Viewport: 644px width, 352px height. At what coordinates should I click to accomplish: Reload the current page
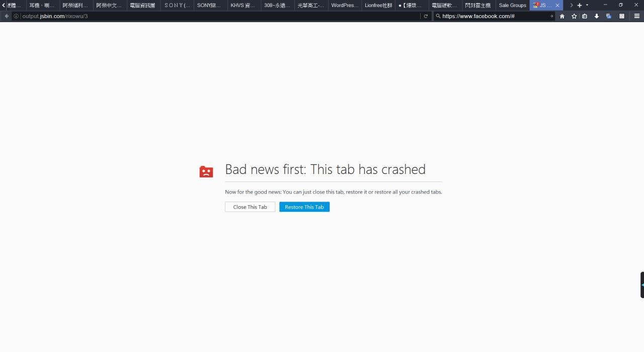coord(426,16)
